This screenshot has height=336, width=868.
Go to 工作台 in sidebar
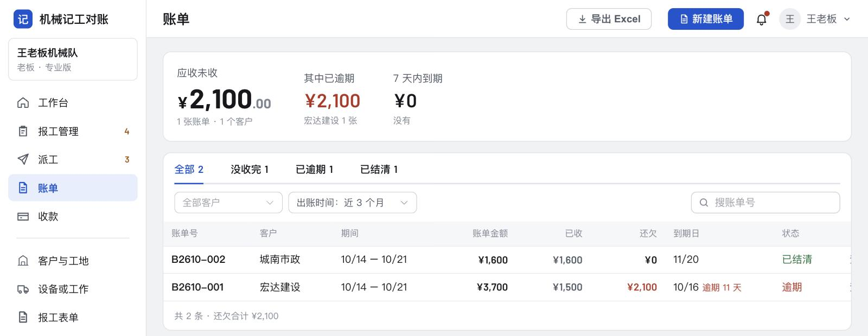(73, 103)
